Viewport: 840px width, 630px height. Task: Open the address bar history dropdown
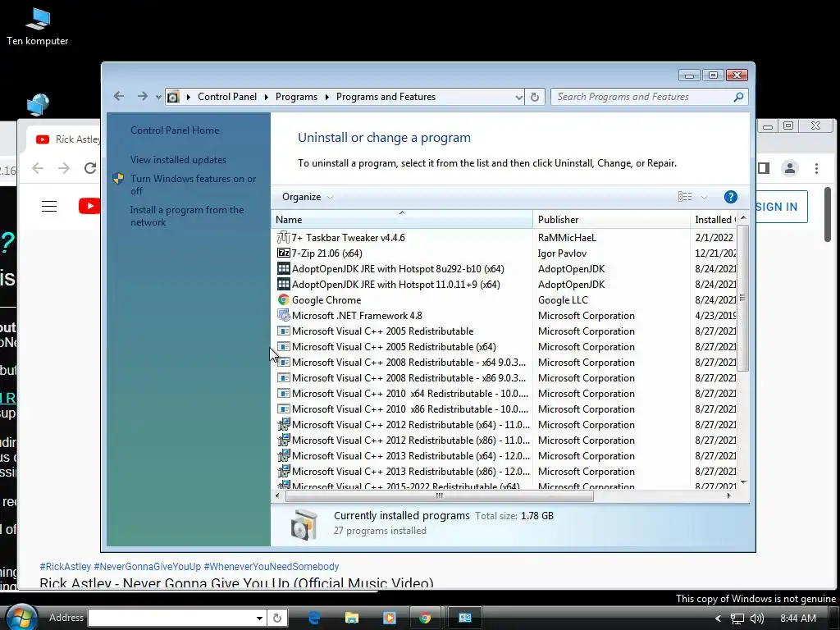pos(518,97)
